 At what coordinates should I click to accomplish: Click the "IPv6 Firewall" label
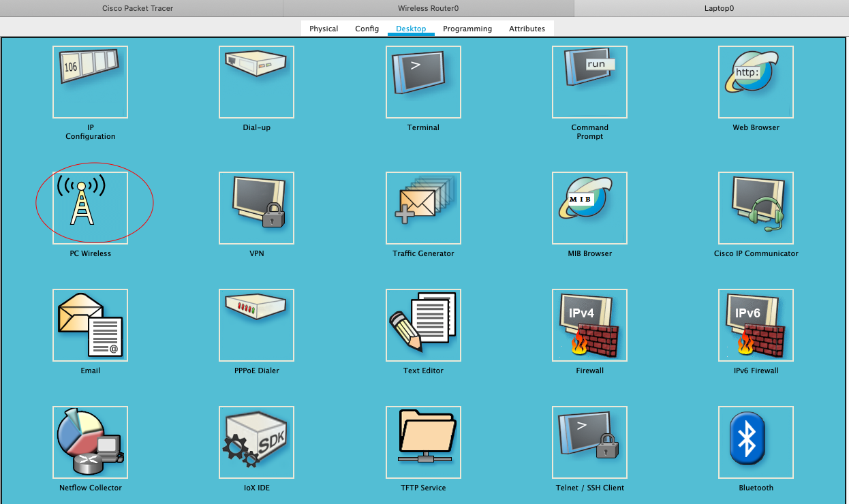pyautogui.click(x=756, y=371)
